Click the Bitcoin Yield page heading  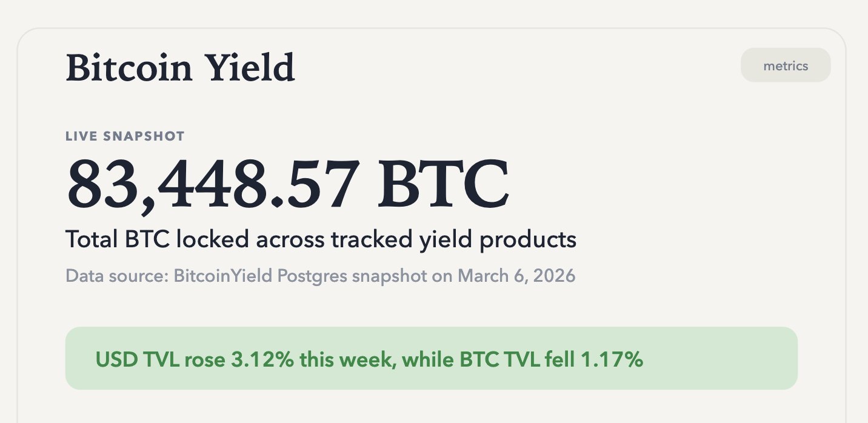pyautogui.click(x=180, y=68)
